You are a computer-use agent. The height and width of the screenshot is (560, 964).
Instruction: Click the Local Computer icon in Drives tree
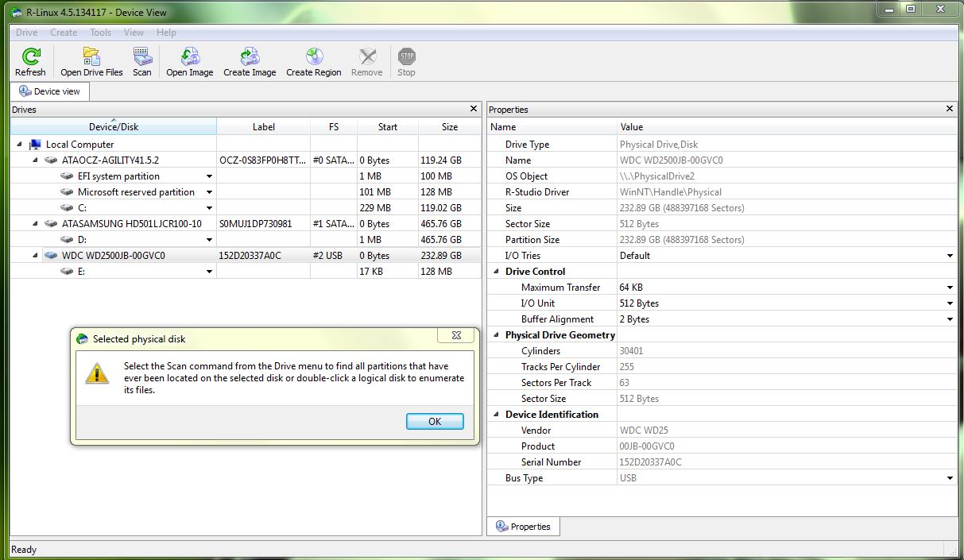[x=35, y=145]
